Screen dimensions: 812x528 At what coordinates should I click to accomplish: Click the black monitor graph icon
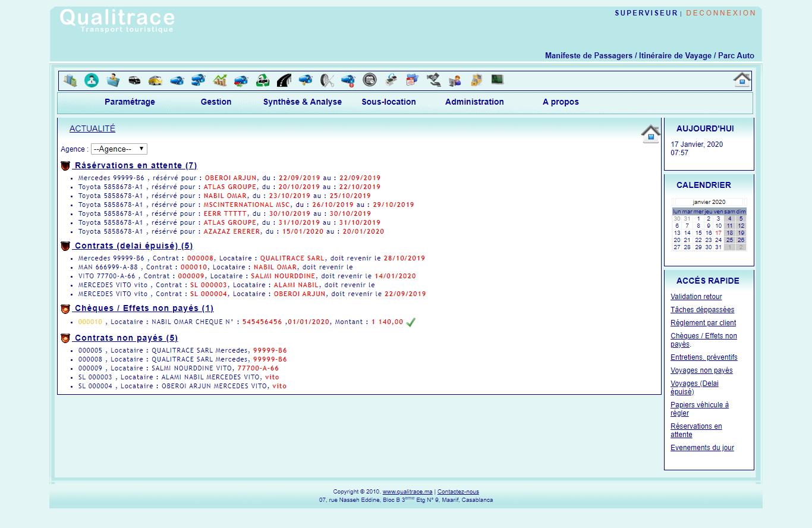(497, 80)
